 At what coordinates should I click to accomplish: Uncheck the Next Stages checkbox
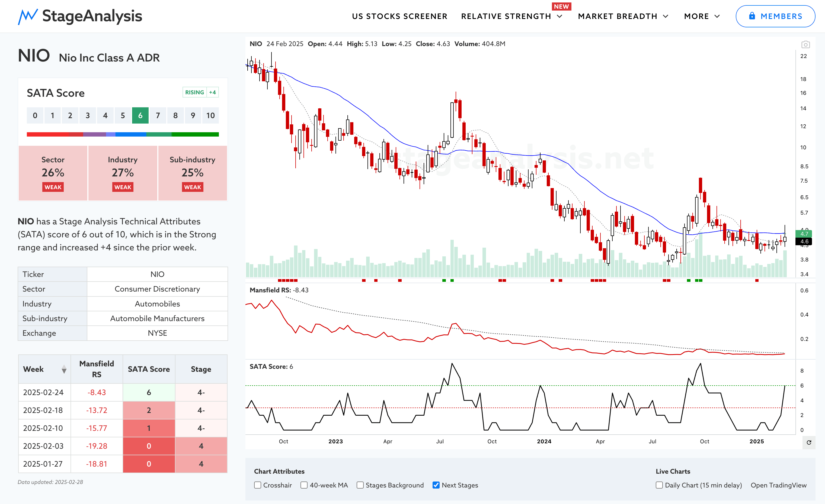coord(436,485)
